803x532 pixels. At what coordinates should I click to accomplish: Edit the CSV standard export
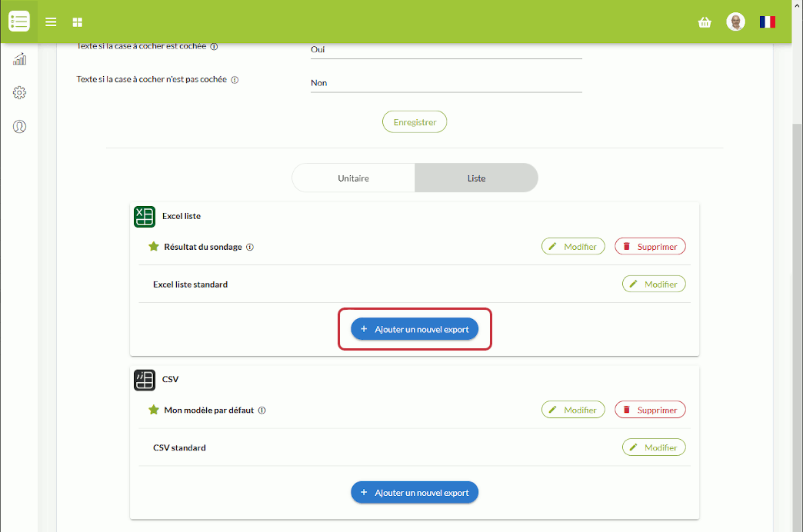pyautogui.click(x=653, y=447)
